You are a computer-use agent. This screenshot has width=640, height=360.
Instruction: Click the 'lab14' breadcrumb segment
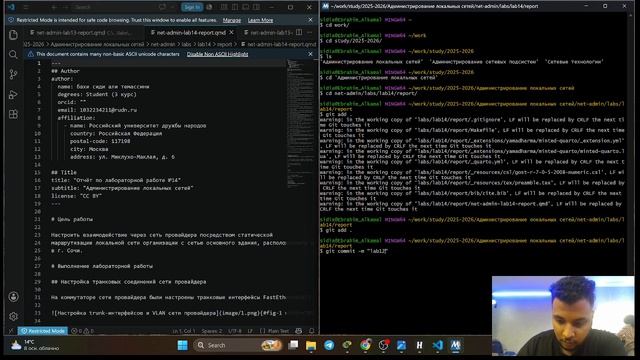coord(204,44)
